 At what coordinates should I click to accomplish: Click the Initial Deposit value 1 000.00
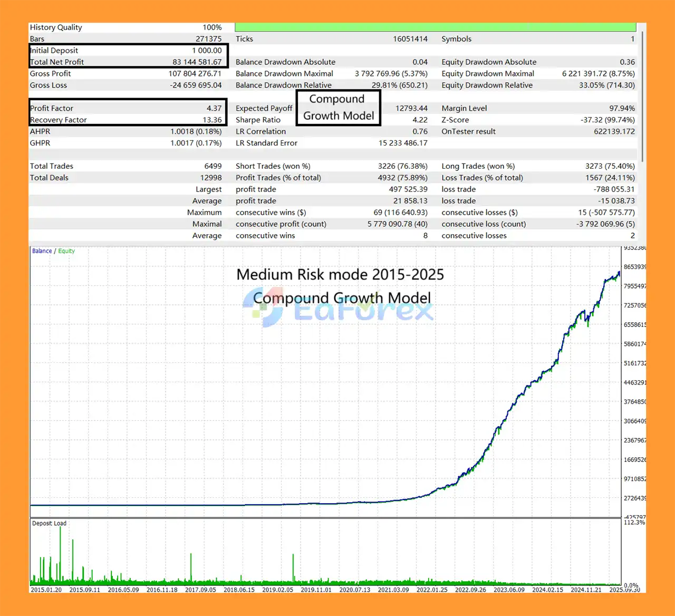coord(207,51)
